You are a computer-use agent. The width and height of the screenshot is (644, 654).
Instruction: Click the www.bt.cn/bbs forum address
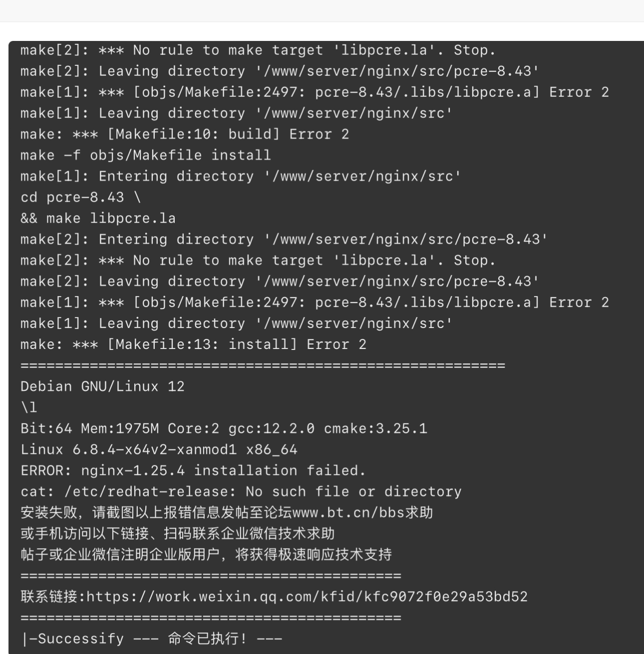[x=348, y=513]
